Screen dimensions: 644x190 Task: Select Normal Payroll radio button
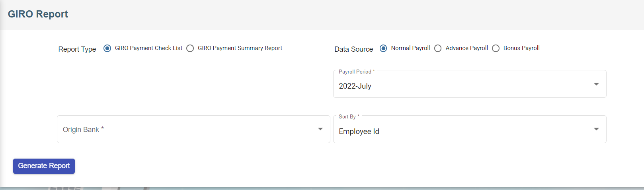[383, 48]
